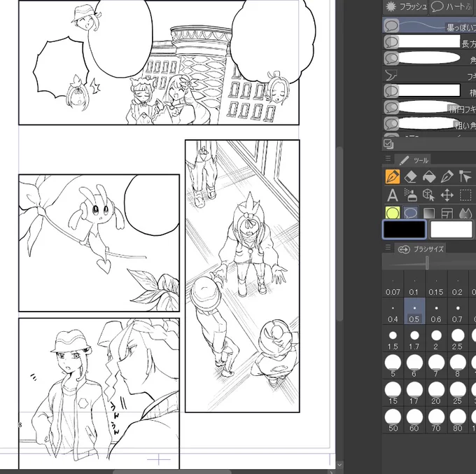Set brush size preset 1.7
The width and height of the screenshot is (476, 474).
click(x=414, y=339)
